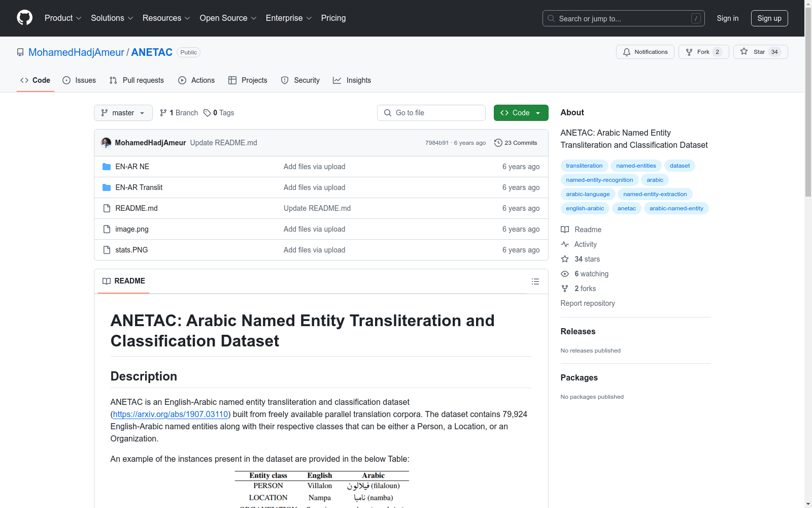Click the README.md file icon
Screen dimensions: 812x508
click(107, 208)
